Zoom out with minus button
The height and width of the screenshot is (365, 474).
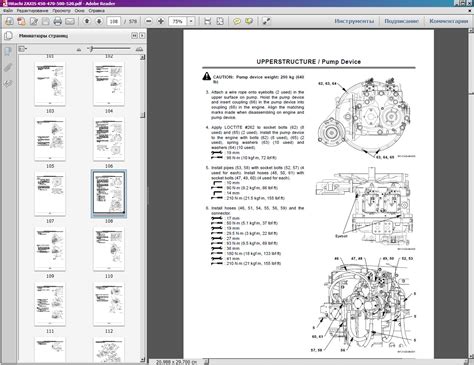point(149,21)
